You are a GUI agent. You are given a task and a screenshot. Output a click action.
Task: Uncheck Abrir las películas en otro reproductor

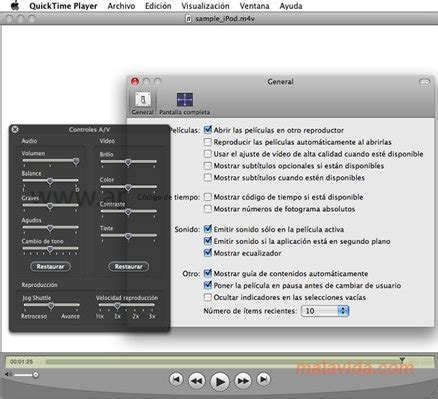(x=208, y=130)
